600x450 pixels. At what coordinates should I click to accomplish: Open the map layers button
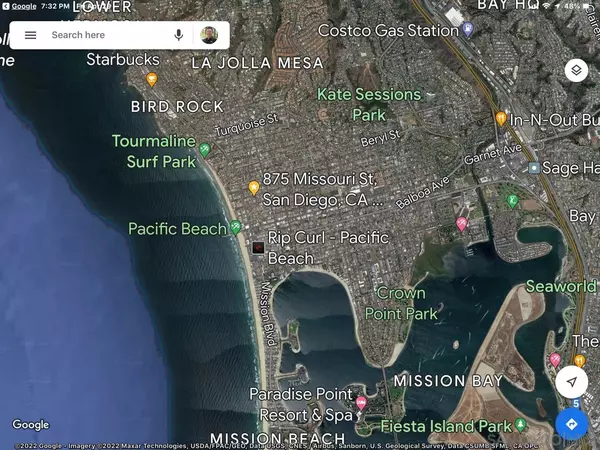pyautogui.click(x=576, y=70)
